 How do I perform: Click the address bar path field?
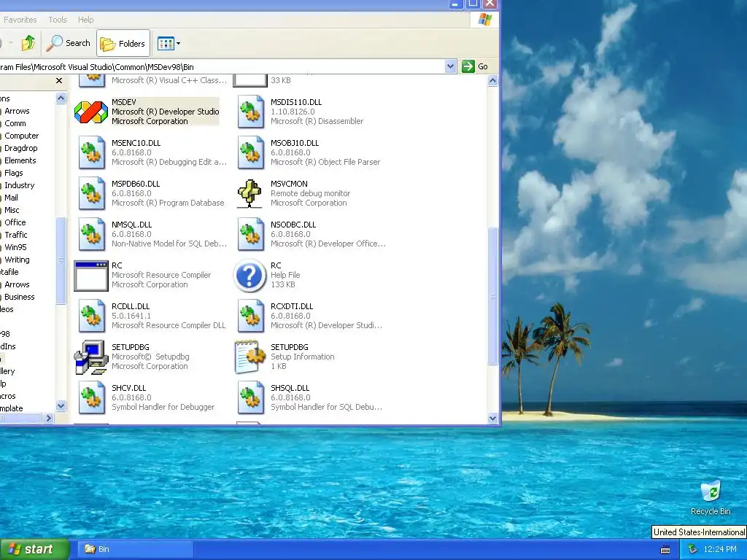[x=222, y=66]
